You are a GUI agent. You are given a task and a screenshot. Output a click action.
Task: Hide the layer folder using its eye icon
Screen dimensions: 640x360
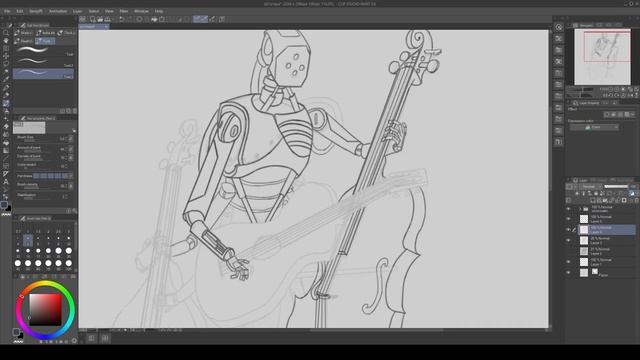tap(568, 209)
